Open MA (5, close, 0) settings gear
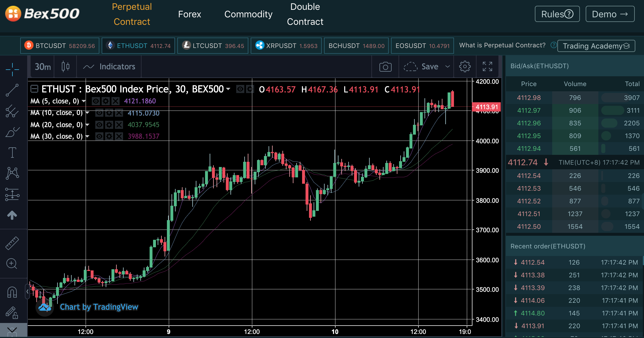 [106, 101]
